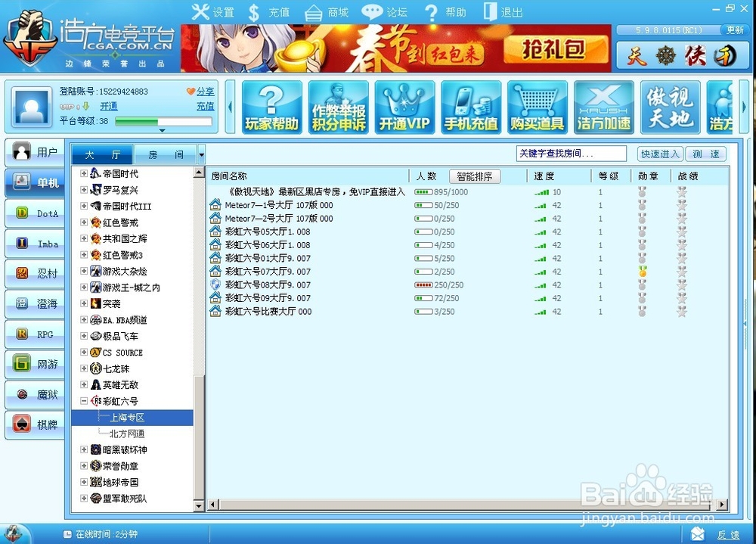Click the 智能排序 sort button

coord(475,176)
